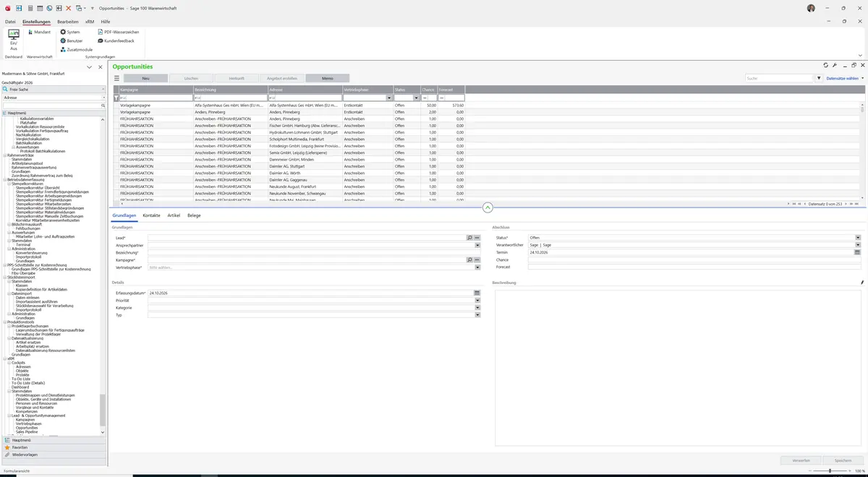Open Hauptmenü section at bottom of navigation
The image size is (868, 477).
coord(54,440)
